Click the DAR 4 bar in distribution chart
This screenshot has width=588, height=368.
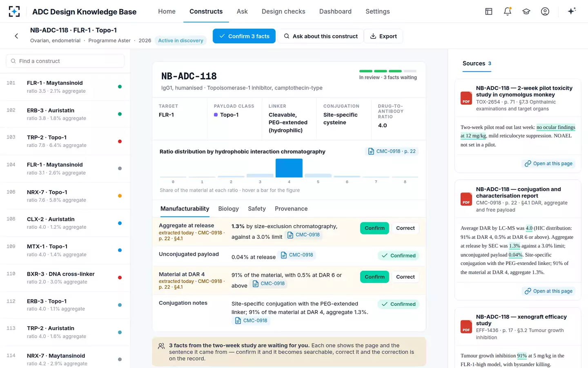(289, 168)
